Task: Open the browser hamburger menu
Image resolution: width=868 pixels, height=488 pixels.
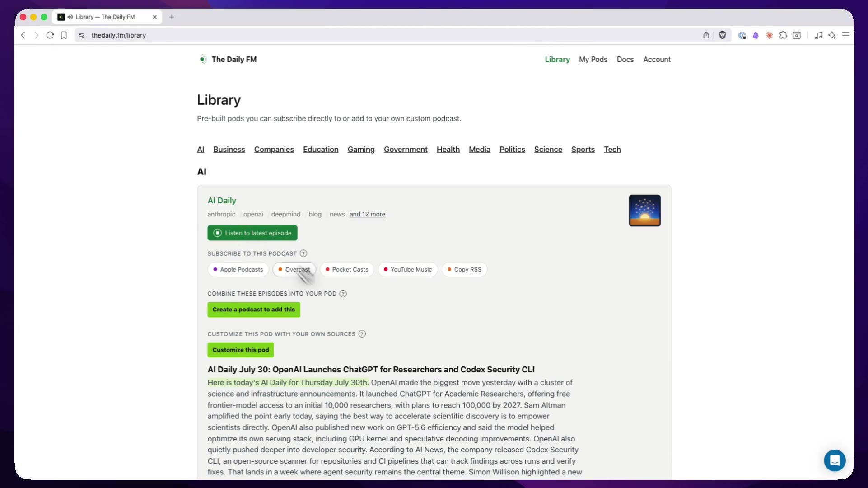Action: (846, 35)
